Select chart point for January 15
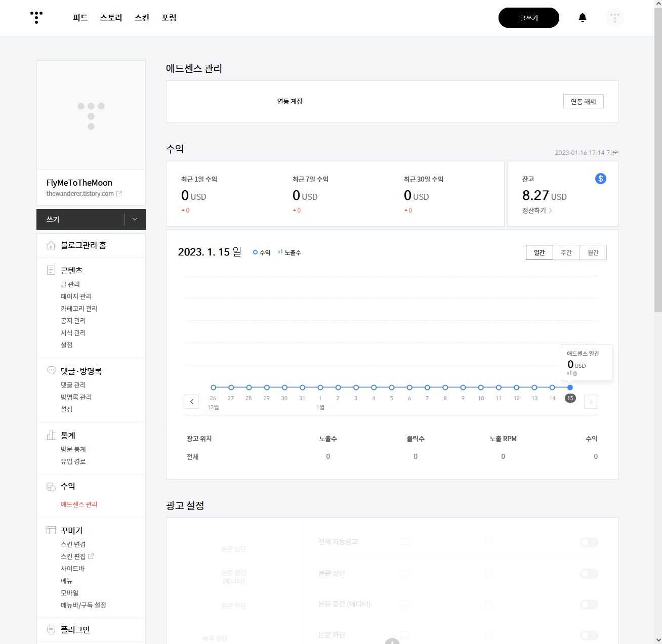Viewport: 662px width, 644px height. point(570,388)
